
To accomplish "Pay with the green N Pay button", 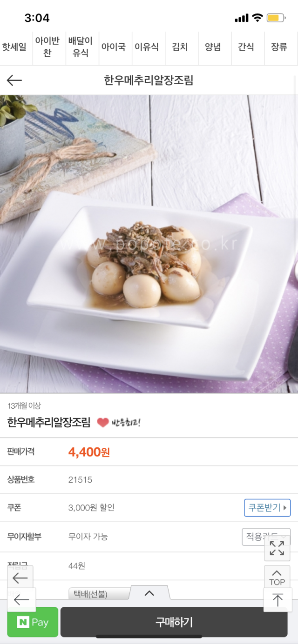I will pyautogui.click(x=33, y=622).
